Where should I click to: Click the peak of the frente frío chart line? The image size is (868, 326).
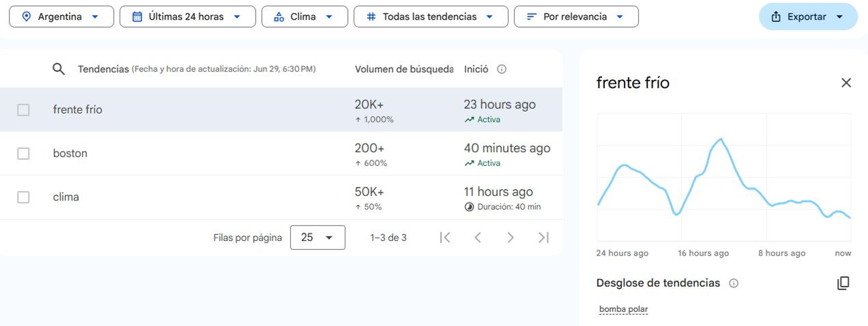[x=721, y=139]
